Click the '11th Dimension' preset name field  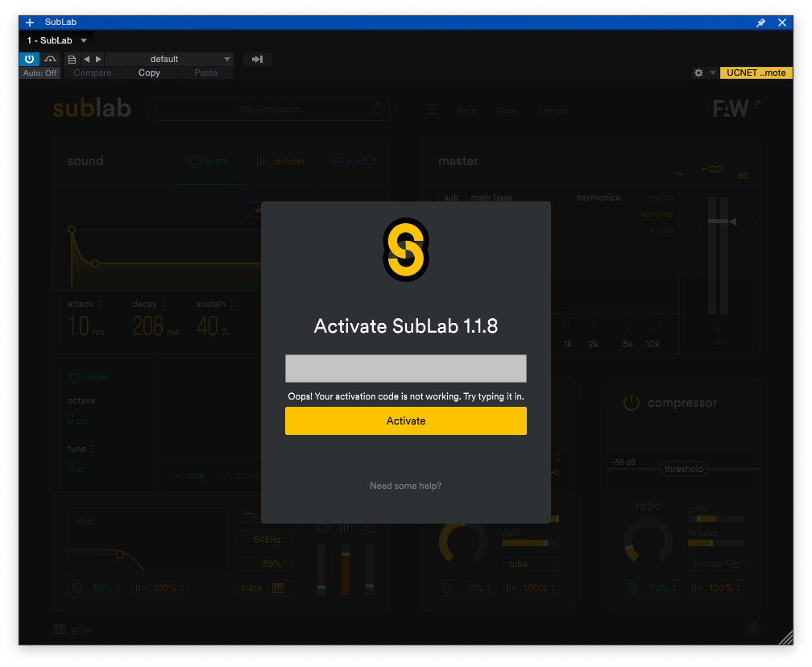coord(269,109)
